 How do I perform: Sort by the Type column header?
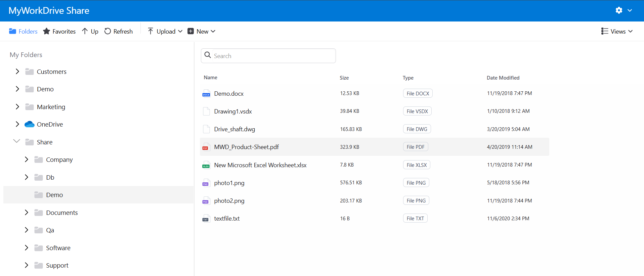point(408,78)
